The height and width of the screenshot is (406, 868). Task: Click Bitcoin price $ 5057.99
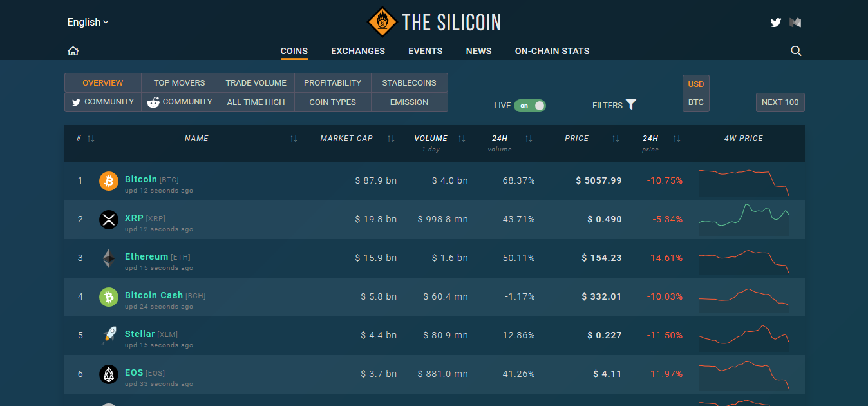click(599, 180)
